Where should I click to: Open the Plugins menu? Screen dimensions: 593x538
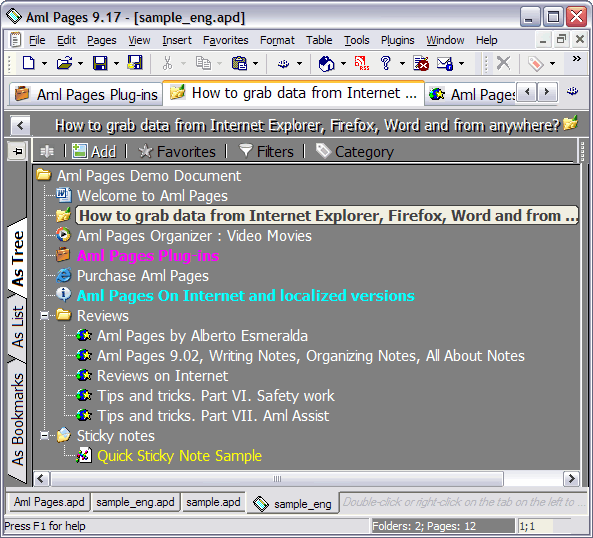point(397,40)
